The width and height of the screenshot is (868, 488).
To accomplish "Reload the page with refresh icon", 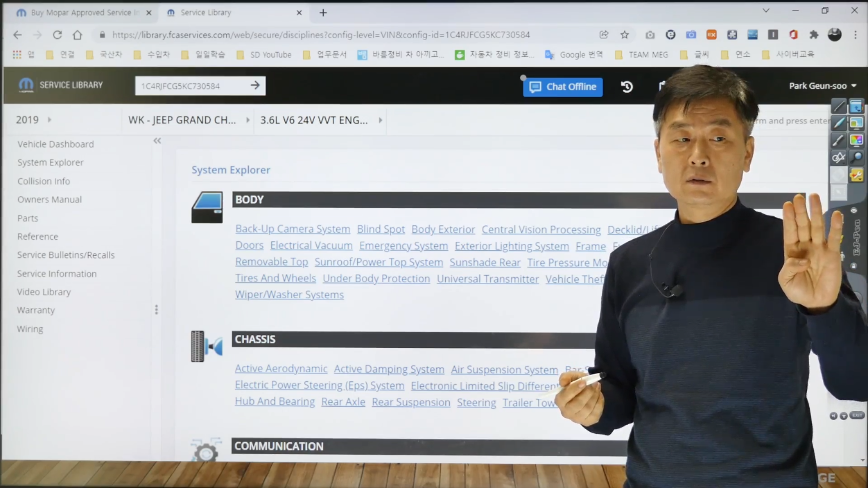I will [x=57, y=35].
